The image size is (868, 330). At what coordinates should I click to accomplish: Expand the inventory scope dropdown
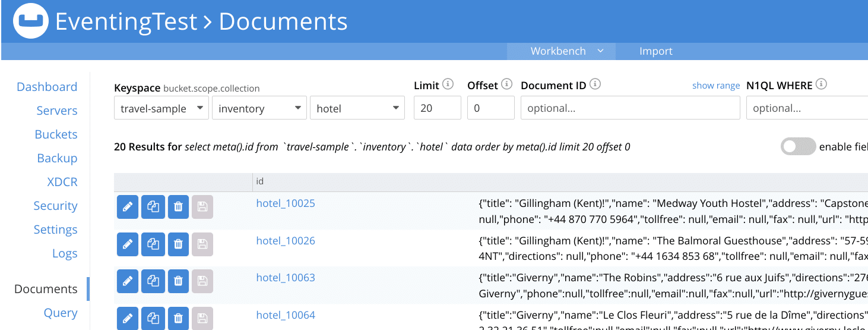(259, 108)
